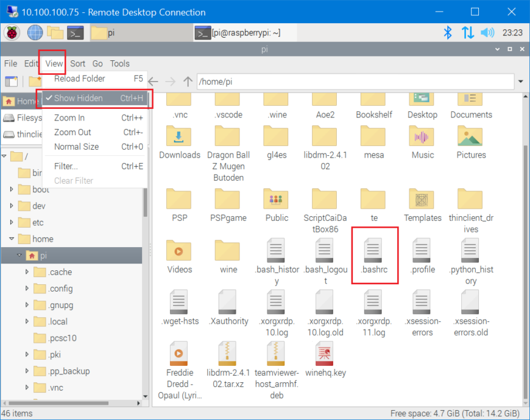Viewport: 530px width, 420px height.
Task: Open the Raspberry Pi application menu
Action: tap(12, 33)
